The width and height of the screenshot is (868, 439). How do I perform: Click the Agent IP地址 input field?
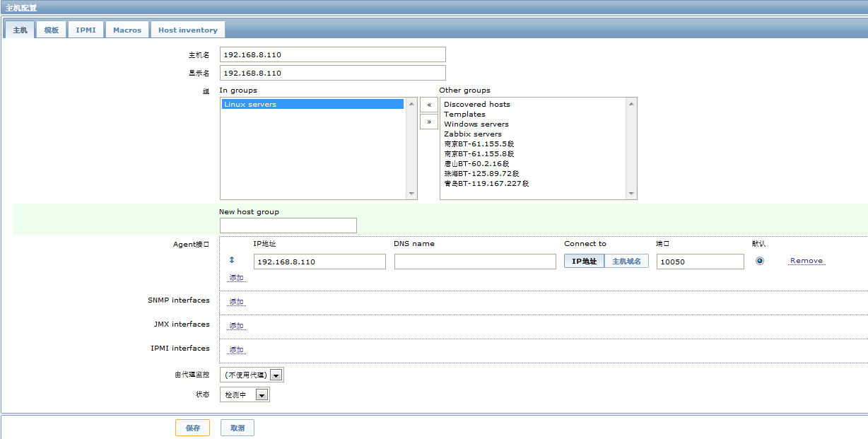(x=319, y=262)
